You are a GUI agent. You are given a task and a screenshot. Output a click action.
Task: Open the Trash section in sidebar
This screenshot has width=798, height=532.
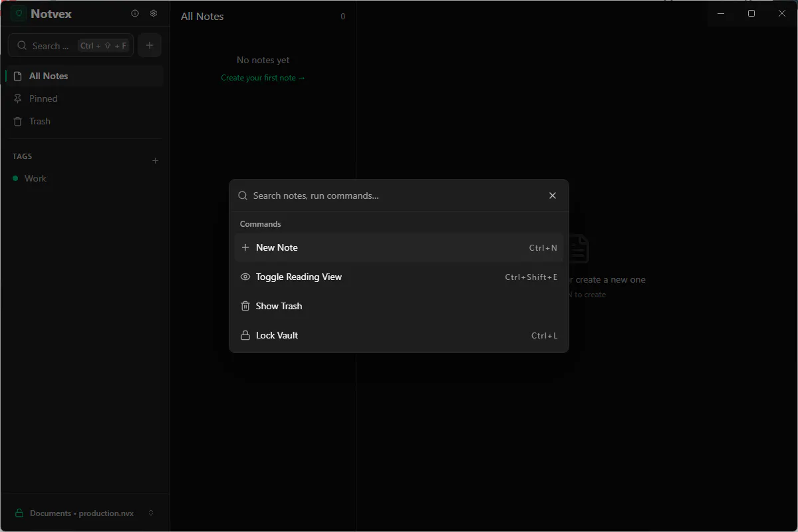point(84,121)
